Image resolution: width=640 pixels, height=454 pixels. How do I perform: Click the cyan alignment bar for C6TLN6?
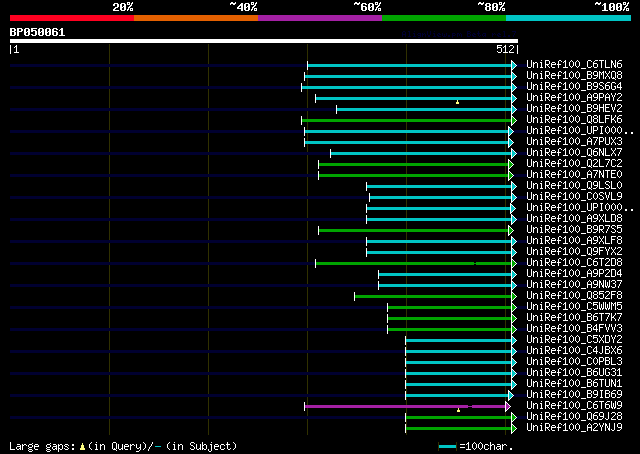pyautogui.click(x=409, y=65)
